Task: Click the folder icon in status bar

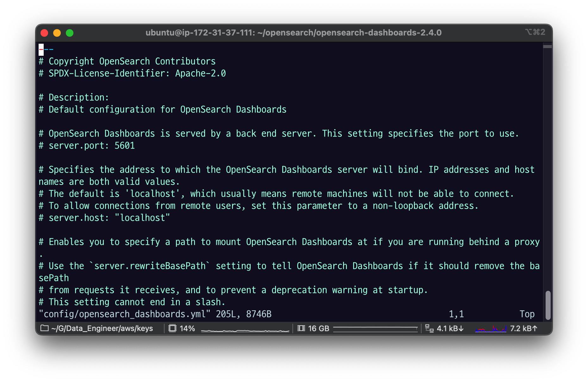Action: [x=45, y=328]
